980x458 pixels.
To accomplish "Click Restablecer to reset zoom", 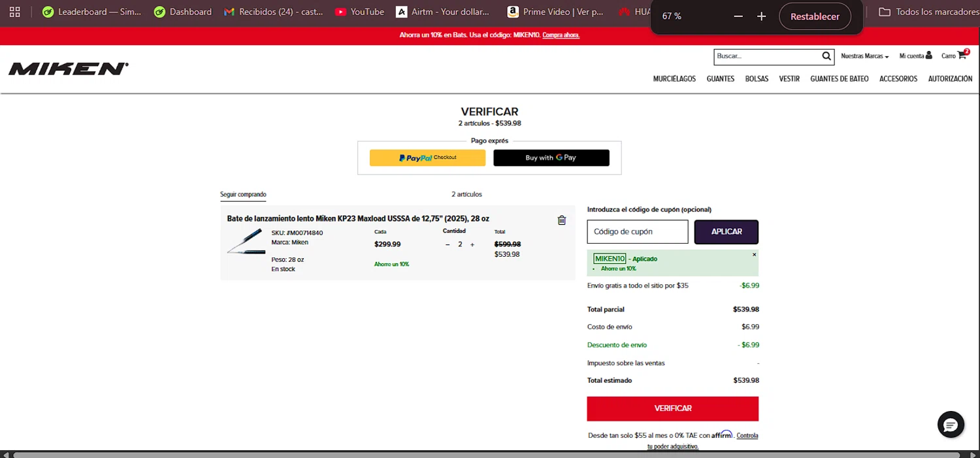I will (x=815, y=16).
